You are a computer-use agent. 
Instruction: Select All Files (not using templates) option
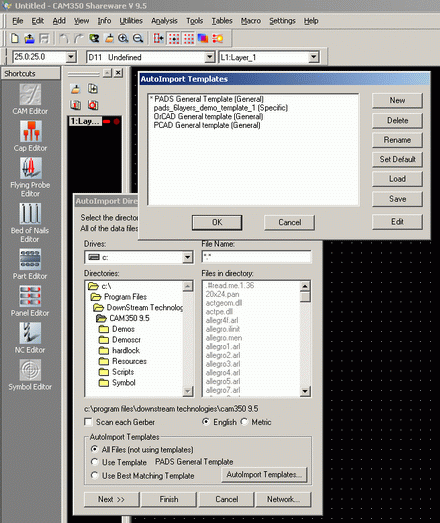pyautogui.click(x=94, y=449)
